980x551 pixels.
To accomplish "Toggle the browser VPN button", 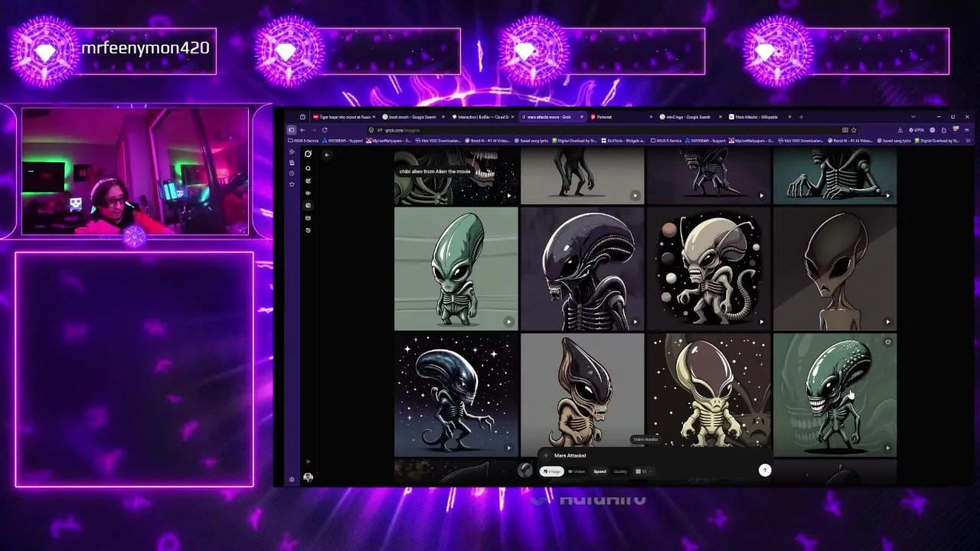I will pos(916,130).
